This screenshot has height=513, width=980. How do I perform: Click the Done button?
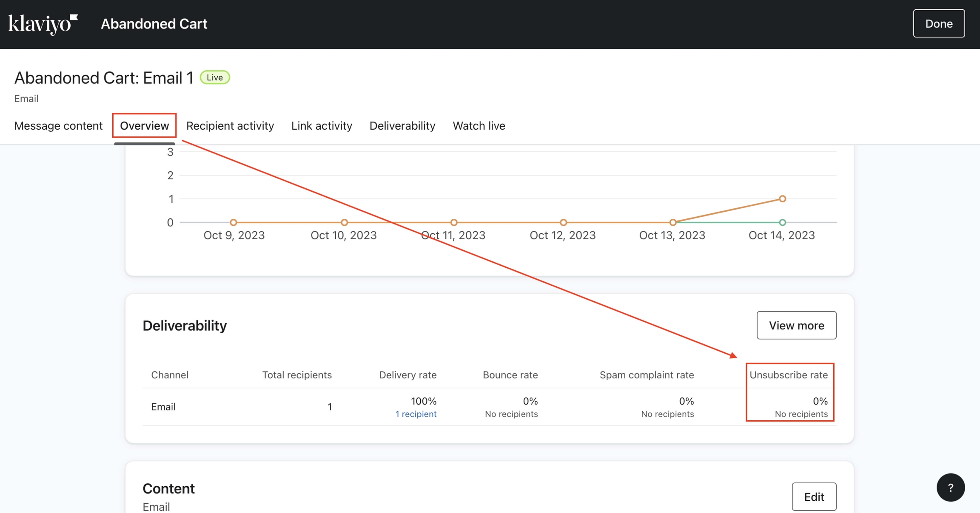(939, 23)
